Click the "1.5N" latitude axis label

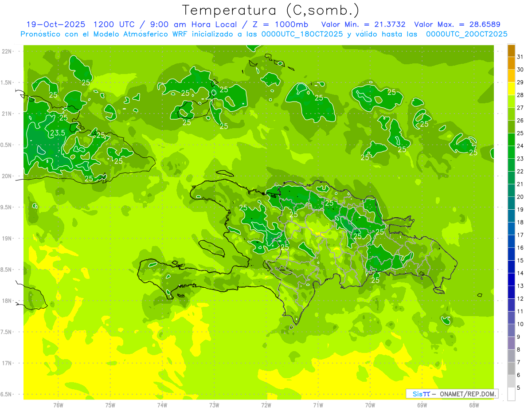(6, 82)
